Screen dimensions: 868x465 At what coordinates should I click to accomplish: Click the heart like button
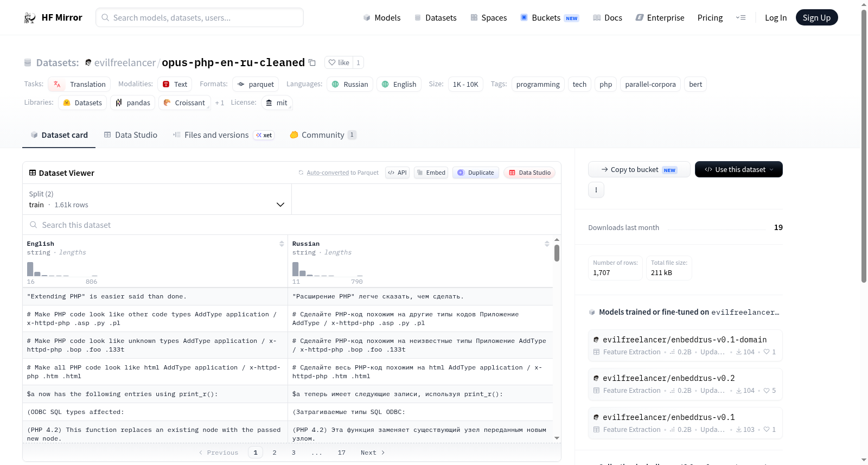click(339, 62)
